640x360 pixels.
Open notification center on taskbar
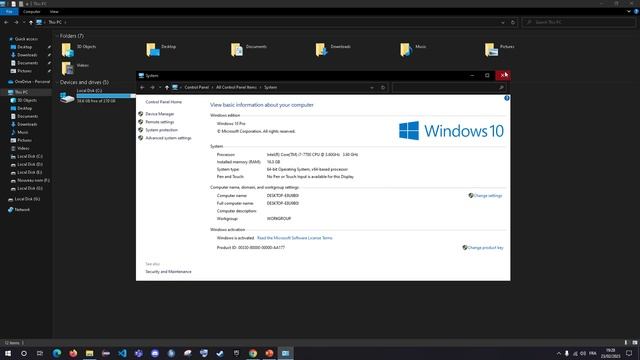[629, 353]
